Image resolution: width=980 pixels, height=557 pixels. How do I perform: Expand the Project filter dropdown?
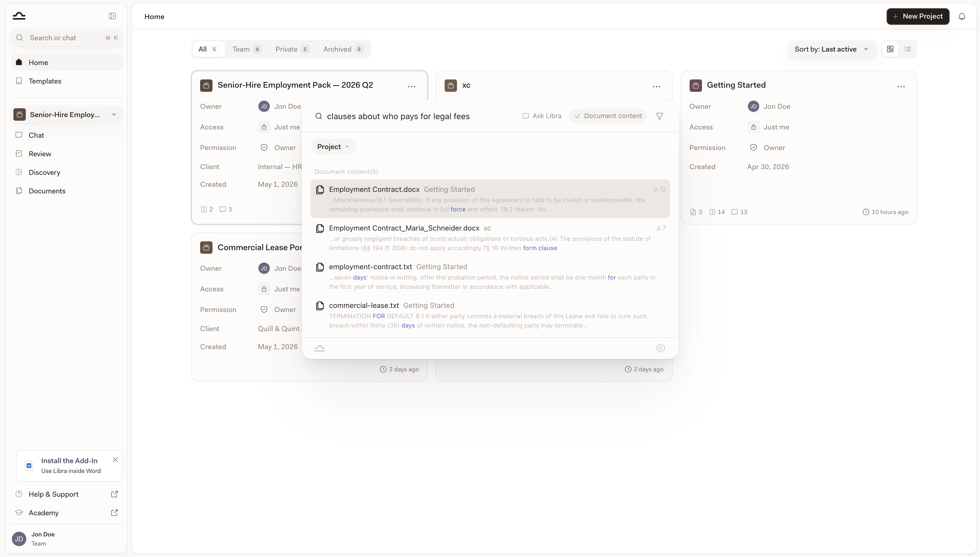point(333,146)
